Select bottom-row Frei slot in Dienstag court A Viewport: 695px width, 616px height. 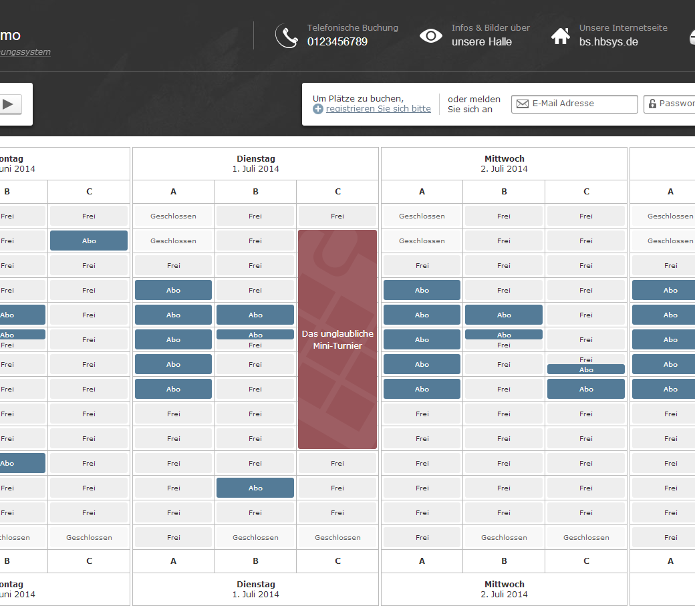(x=173, y=537)
